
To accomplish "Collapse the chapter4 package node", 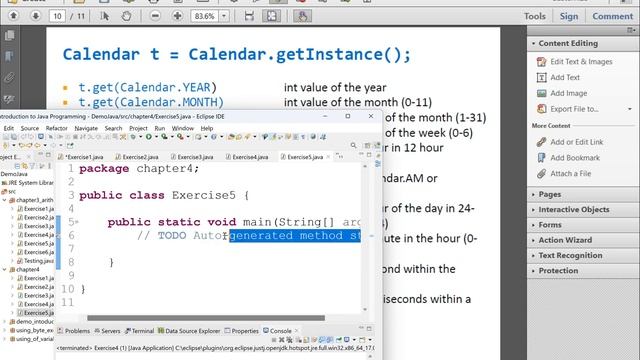I will [4, 269].
